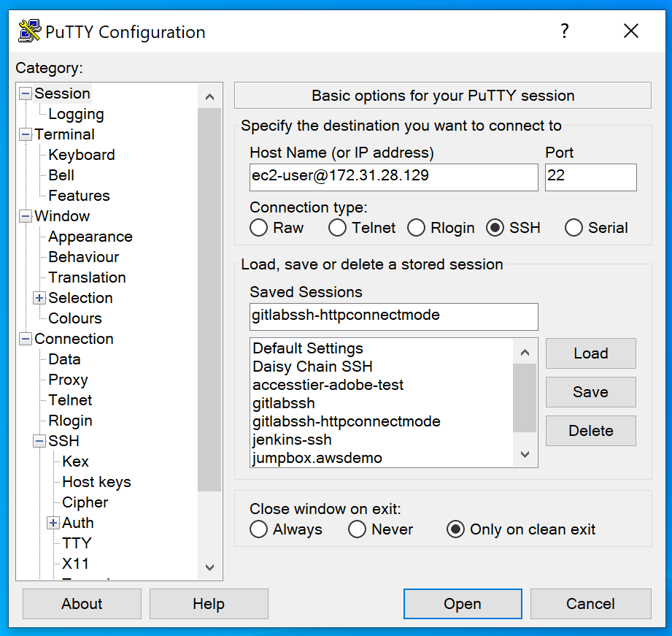Select gitlabssh-httpconnectmode in the sessions list
Image resolution: width=672 pixels, height=636 pixels.
point(382,421)
